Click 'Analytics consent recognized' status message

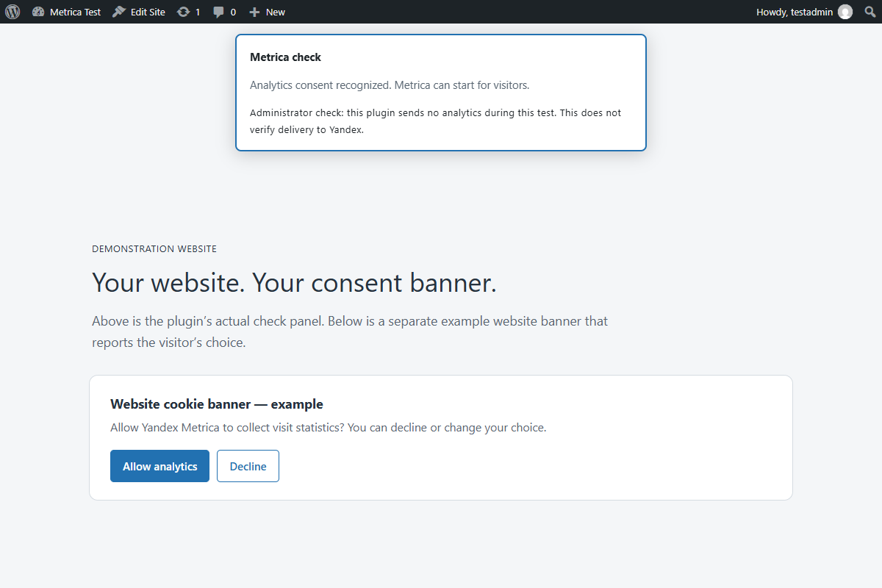tap(390, 85)
